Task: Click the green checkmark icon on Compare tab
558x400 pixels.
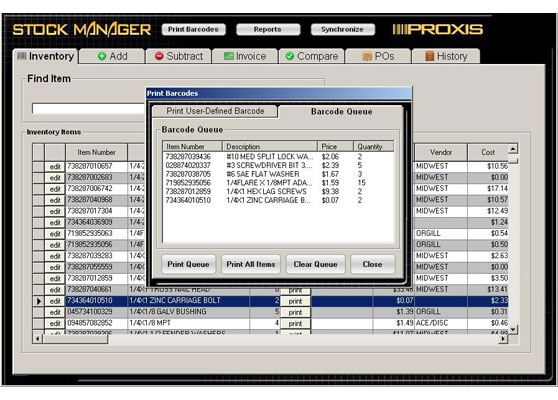Action: point(290,56)
